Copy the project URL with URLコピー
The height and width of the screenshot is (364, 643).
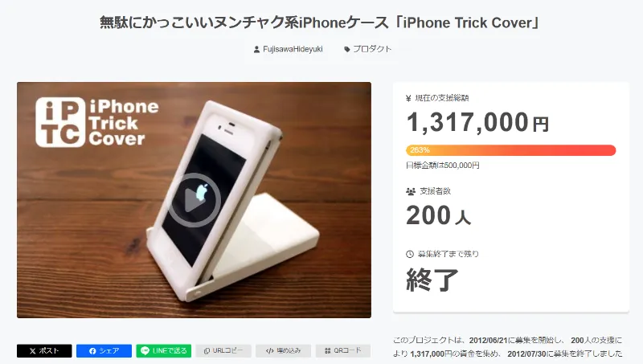click(223, 351)
